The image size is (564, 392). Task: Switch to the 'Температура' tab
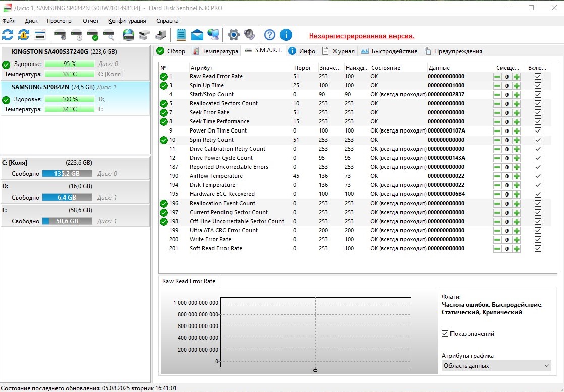(x=214, y=51)
